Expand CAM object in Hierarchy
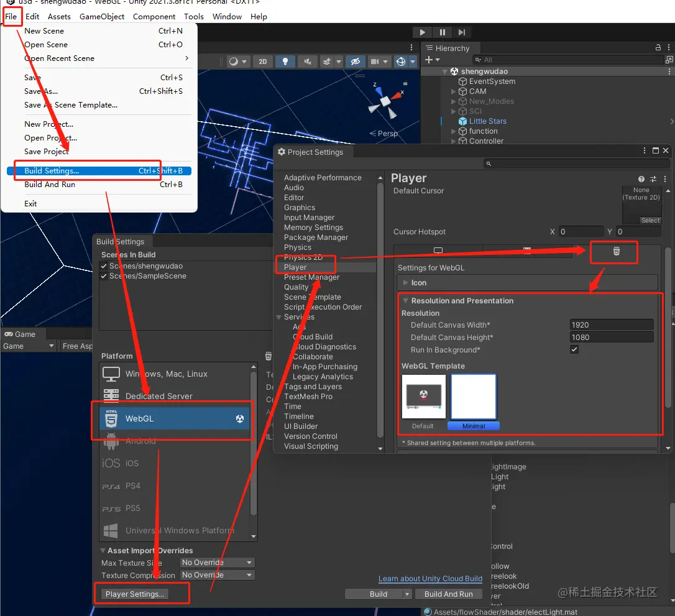This screenshot has width=675, height=616. tap(453, 91)
